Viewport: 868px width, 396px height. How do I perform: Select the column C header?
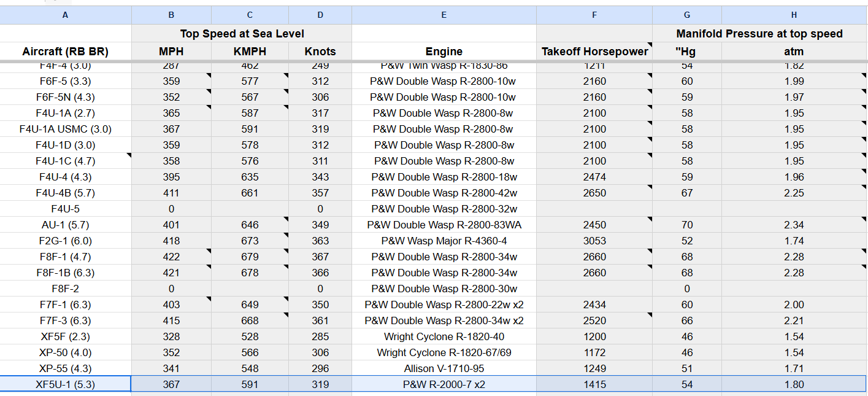coord(250,15)
